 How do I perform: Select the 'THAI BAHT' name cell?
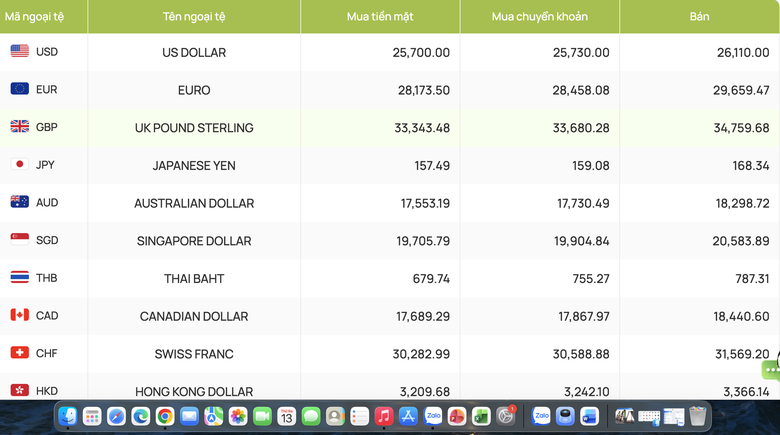click(194, 279)
